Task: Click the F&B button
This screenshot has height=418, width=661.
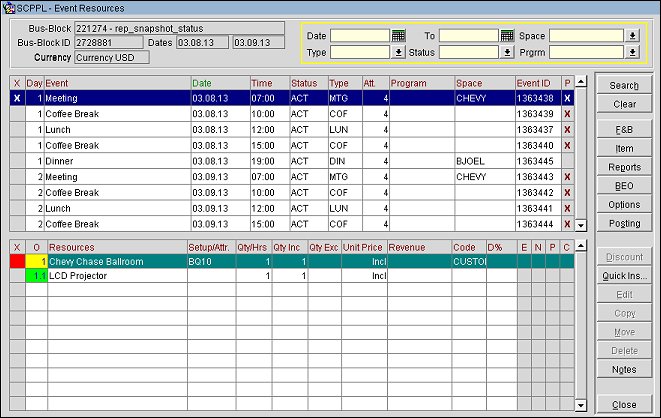Action: pyautogui.click(x=625, y=130)
